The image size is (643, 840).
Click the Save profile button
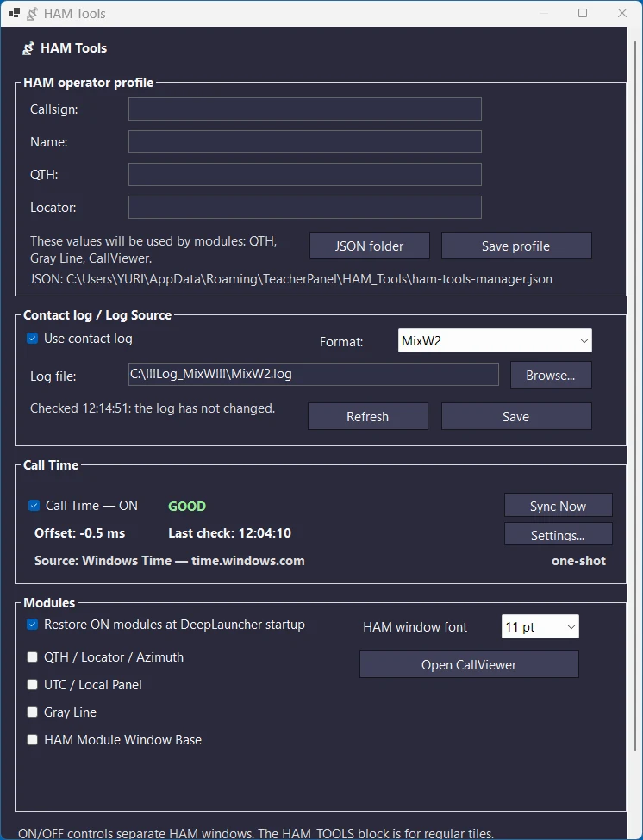coord(516,246)
